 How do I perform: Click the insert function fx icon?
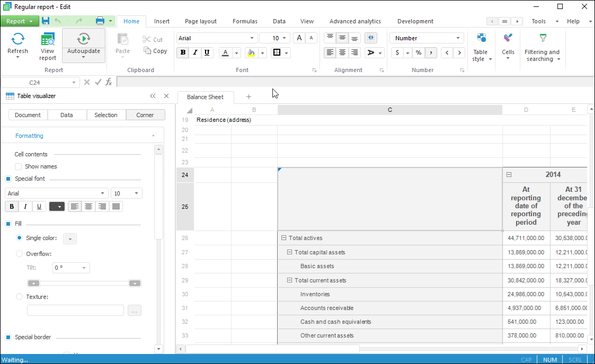tap(109, 82)
